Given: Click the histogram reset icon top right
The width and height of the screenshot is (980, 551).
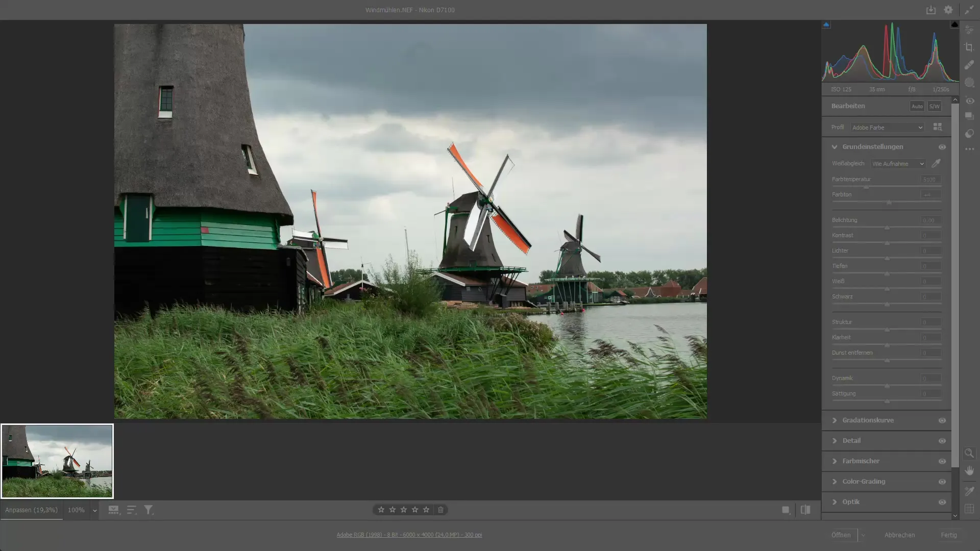Looking at the screenshot, I should click(954, 24).
